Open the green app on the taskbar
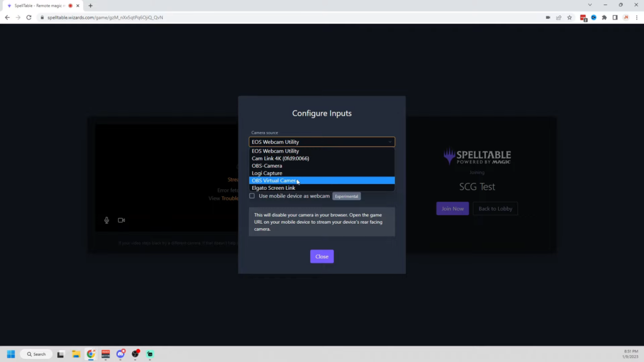Viewport: 644px width, 362px height. click(x=150, y=354)
